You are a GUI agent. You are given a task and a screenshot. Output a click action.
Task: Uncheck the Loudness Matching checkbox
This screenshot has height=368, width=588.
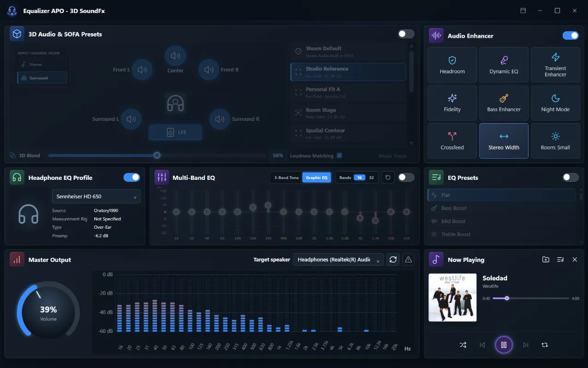tap(339, 156)
